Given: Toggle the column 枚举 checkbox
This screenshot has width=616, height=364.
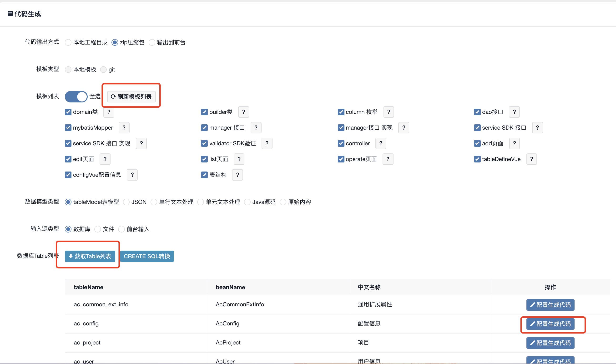Looking at the screenshot, I should click(341, 112).
